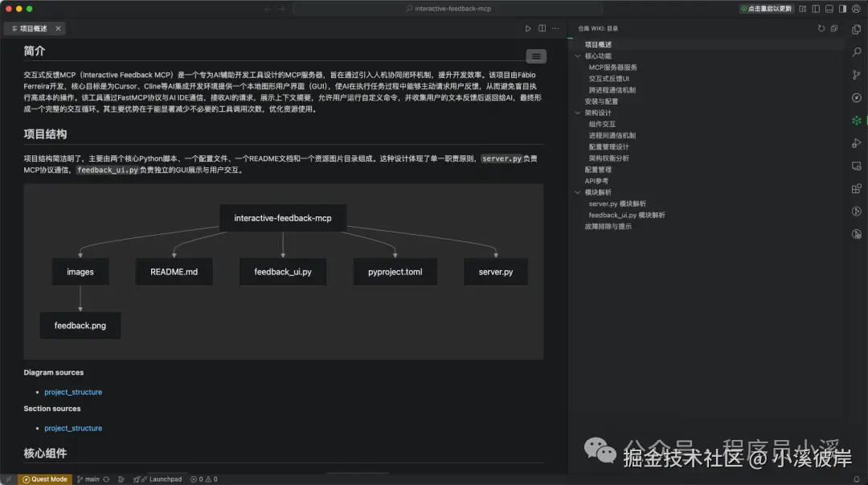Image resolution: width=868 pixels, height=485 pixels.
Task: Click the split editor icon above the document
Action: click(541, 27)
